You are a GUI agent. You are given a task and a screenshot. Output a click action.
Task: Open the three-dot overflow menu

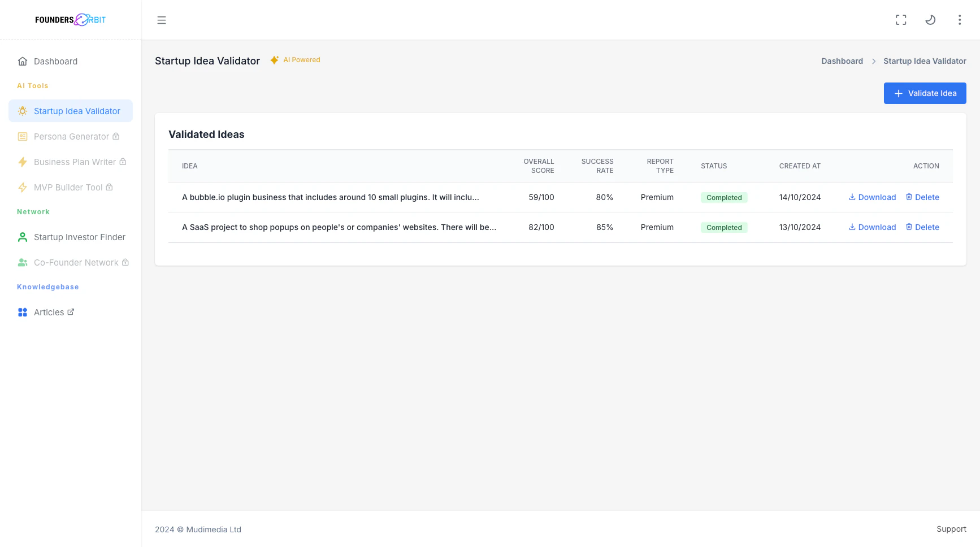(x=960, y=19)
